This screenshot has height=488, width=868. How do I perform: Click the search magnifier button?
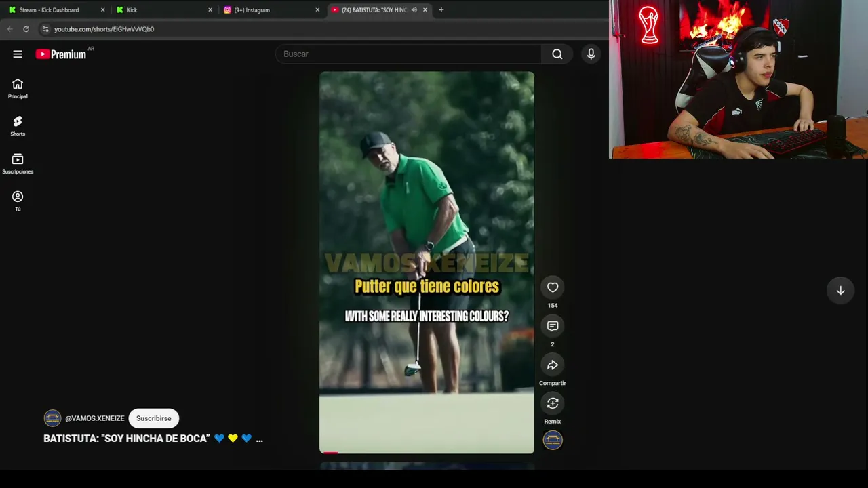[x=557, y=54]
